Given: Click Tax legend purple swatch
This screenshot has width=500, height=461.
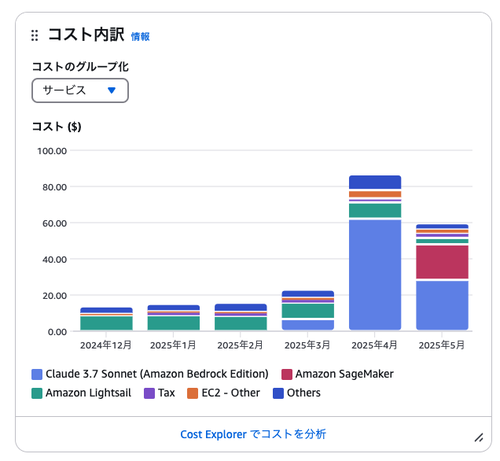Looking at the screenshot, I should click(149, 393).
